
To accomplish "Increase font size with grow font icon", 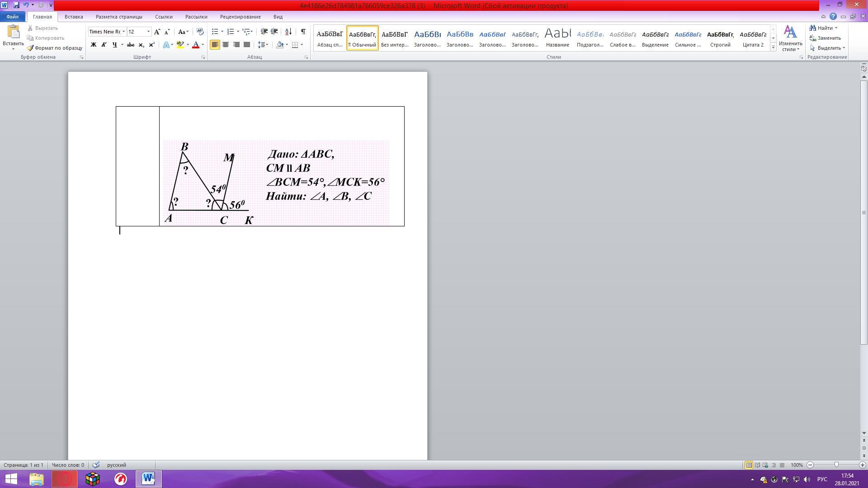I will (157, 32).
